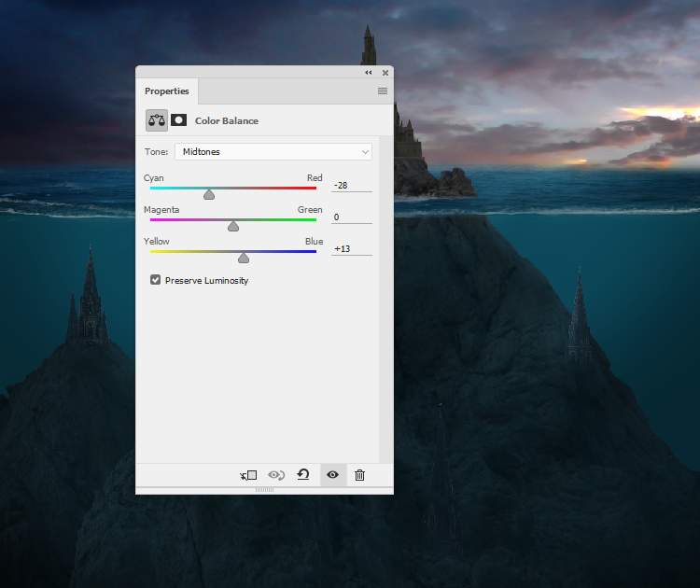Click the panel scrollbar on the right
This screenshot has width=700, height=588.
[386, 300]
